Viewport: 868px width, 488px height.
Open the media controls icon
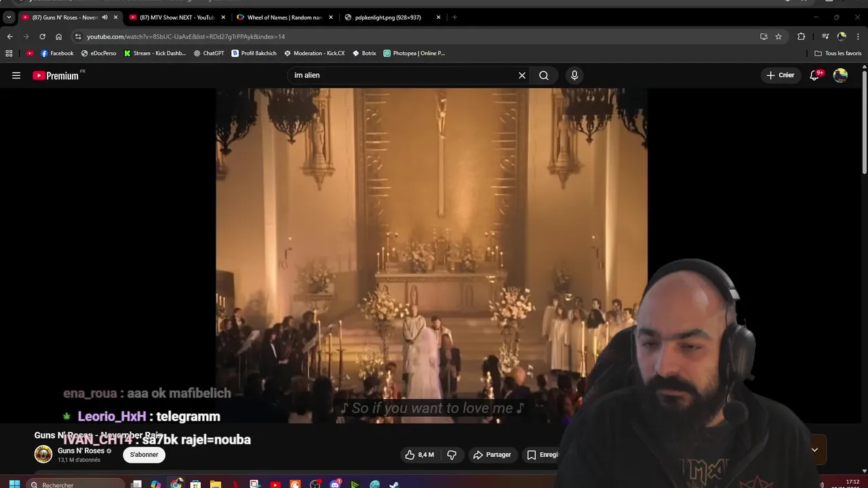(x=825, y=37)
